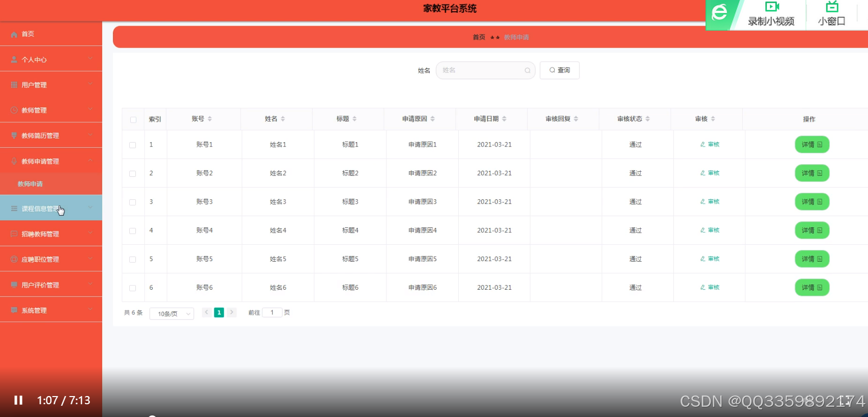Image resolution: width=868 pixels, height=417 pixels.
Task: Check the checkbox for row 账号2
Action: 133,174
